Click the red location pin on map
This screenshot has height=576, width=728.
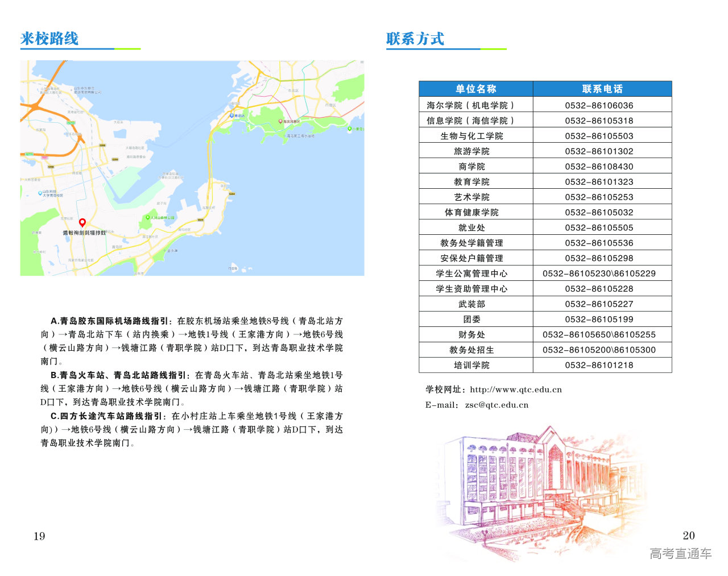tap(82, 222)
